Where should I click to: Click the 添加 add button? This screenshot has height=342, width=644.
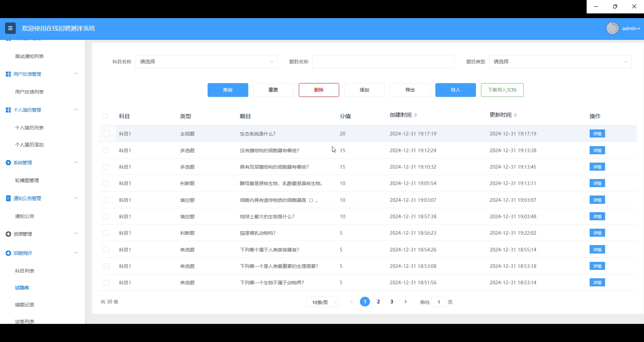(x=364, y=90)
